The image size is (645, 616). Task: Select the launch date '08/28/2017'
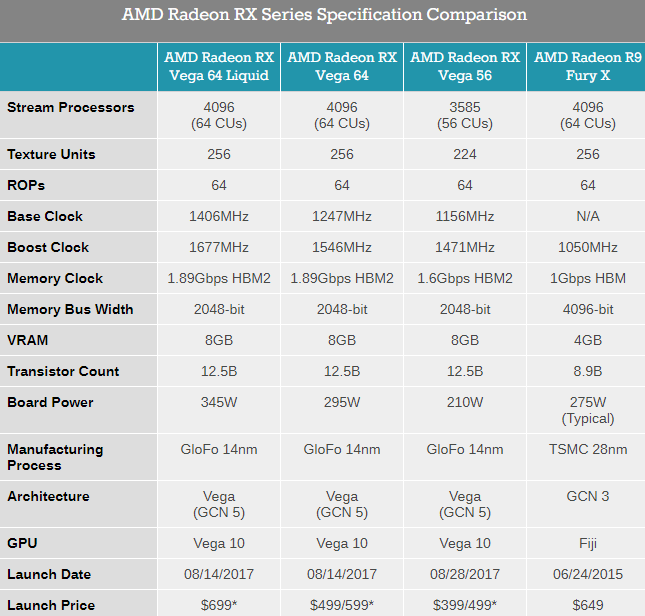(x=465, y=574)
